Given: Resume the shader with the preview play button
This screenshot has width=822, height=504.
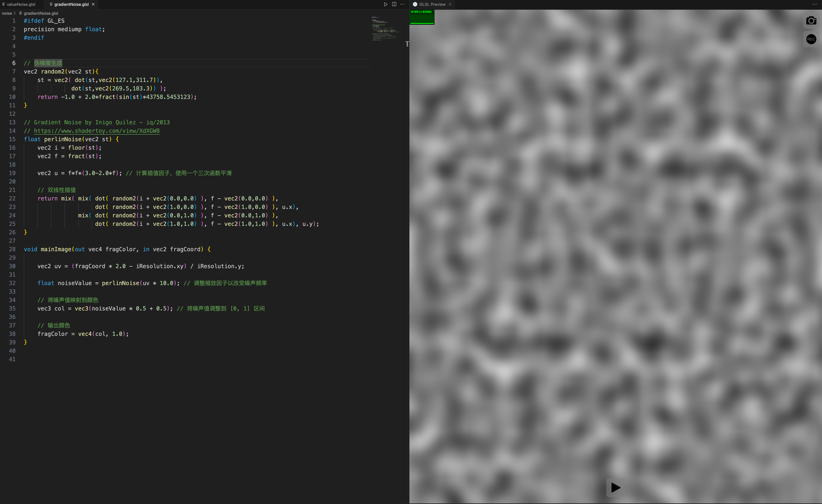Looking at the screenshot, I should (x=616, y=487).
